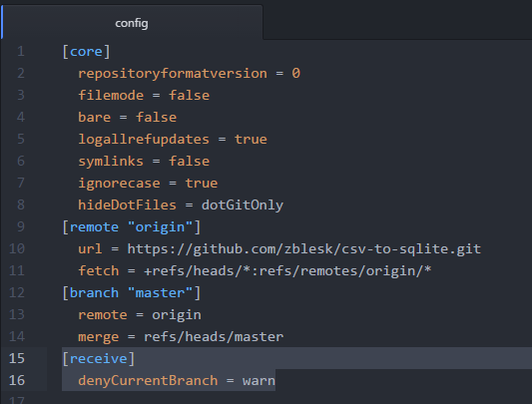Click the remote = origin line
The width and height of the screenshot is (532, 404).
click(x=140, y=315)
